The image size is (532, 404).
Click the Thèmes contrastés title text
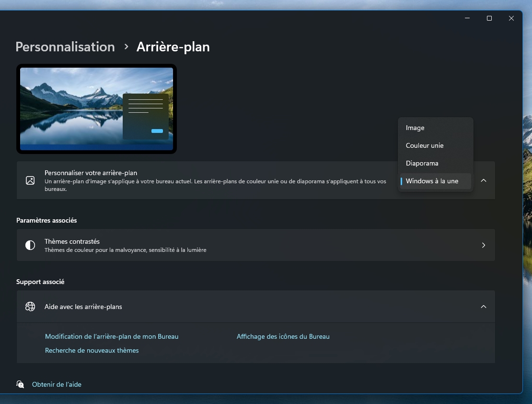tap(72, 241)
